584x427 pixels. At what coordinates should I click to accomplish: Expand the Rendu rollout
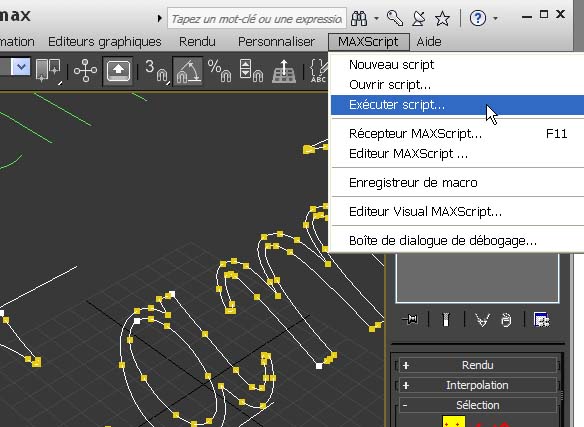(478, 365)
